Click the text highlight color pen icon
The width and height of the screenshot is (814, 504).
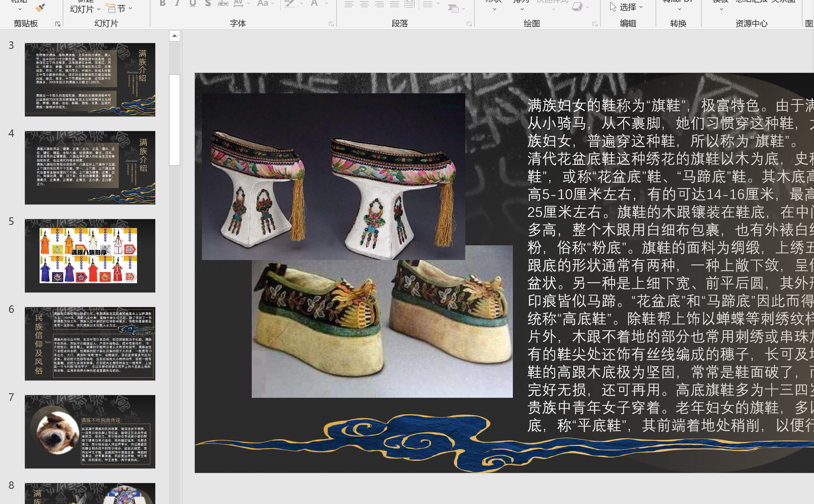[x=290, y=4]
